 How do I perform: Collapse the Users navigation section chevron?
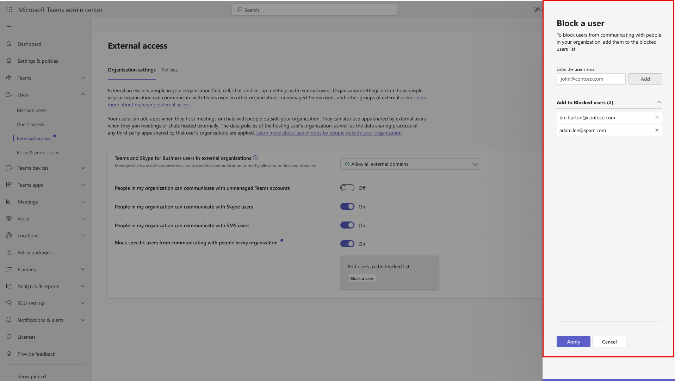point(83,95)
